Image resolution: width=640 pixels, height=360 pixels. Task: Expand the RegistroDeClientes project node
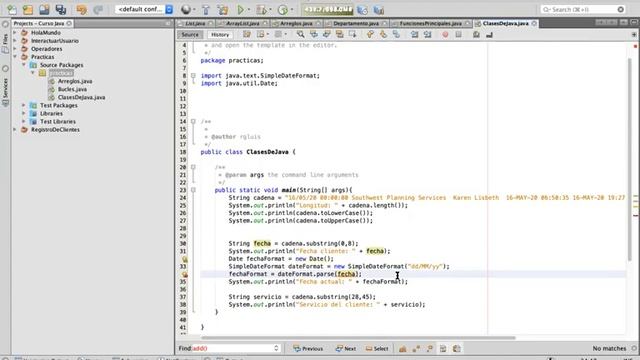pyautogui.click(x=15, y=130)
